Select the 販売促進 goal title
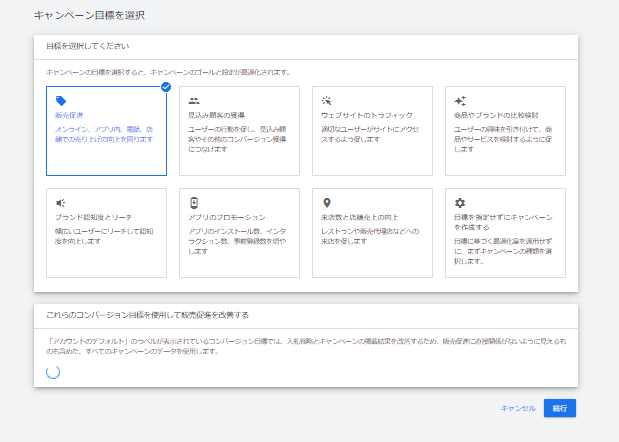Image resolution: width=619 pixels, height=442 pixels. (x=69, y=115)
